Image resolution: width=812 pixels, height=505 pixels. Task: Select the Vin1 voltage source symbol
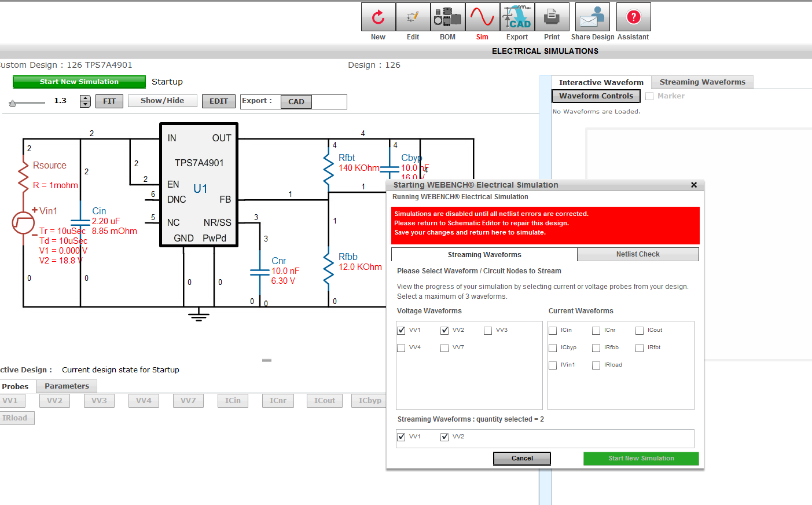coord(23,223)
